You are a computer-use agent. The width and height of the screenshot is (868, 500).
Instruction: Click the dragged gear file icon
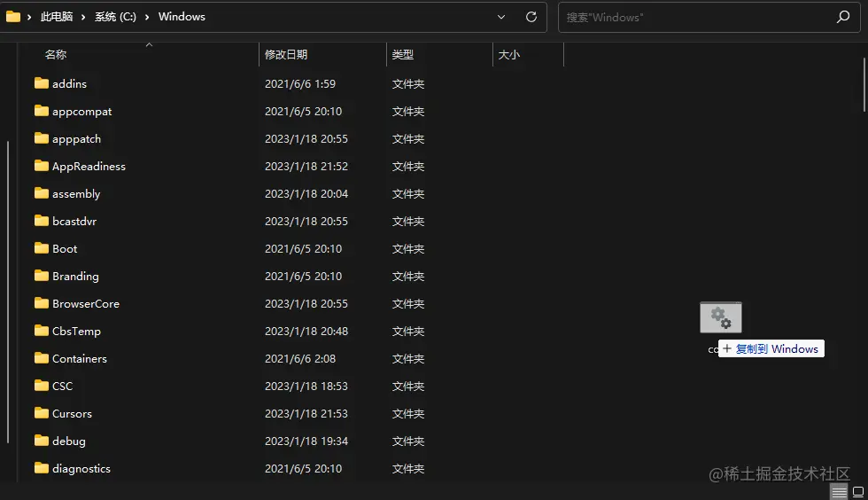pyautogui.click(x=721, y=317)
